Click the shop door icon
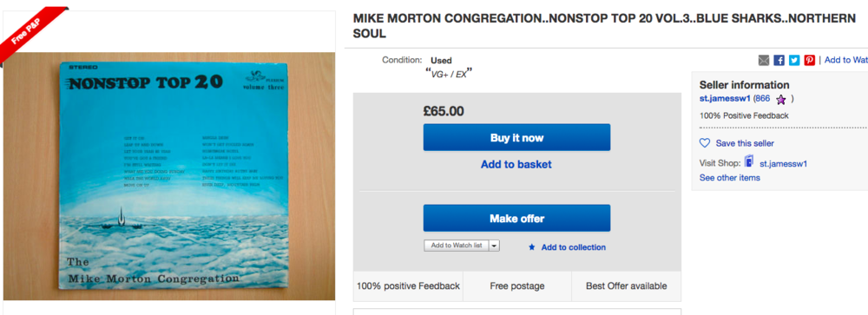Viewport: 868px width, 315px height. pyautogui.click(x=749, y=161)
